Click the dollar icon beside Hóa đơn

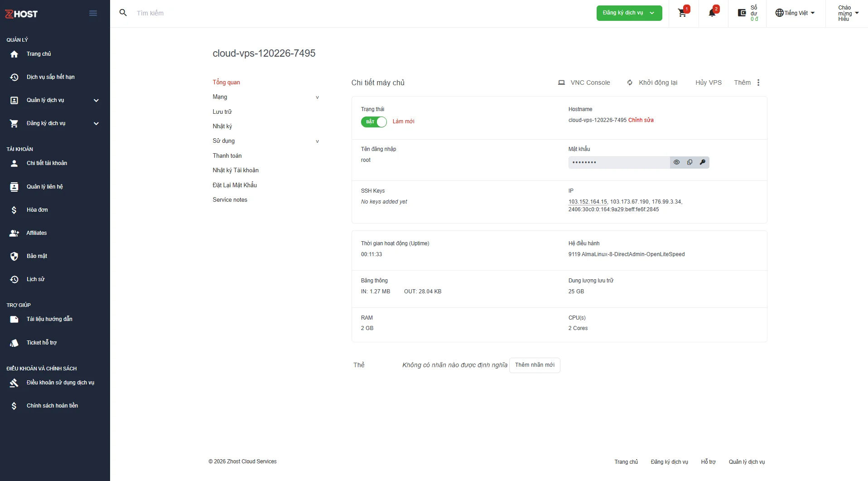pyautogui.click(x=14, y=210)
